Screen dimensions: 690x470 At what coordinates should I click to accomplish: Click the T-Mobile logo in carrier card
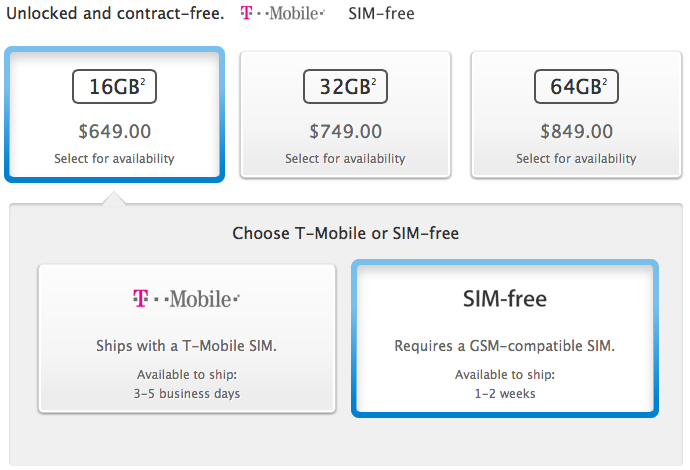tap(187, 298)
